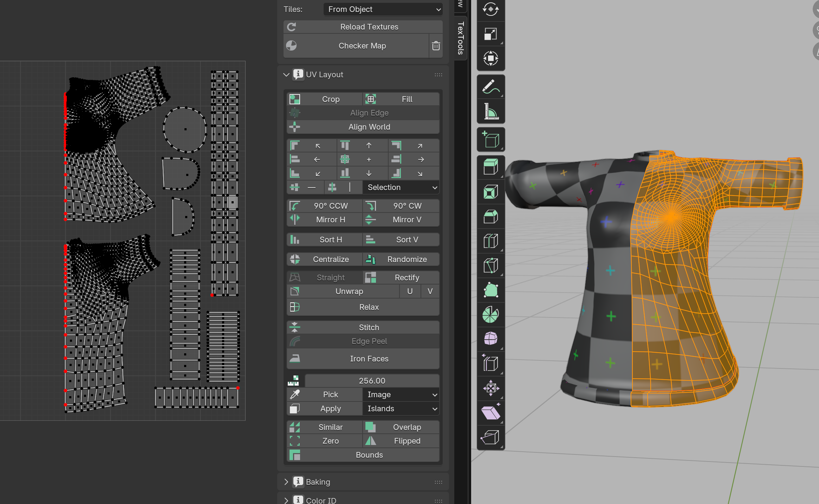This screenshot has width=819, height=504.
Task: Select the Annotate pencil tool
Action: pyautogui.click(x=490, y=87)
